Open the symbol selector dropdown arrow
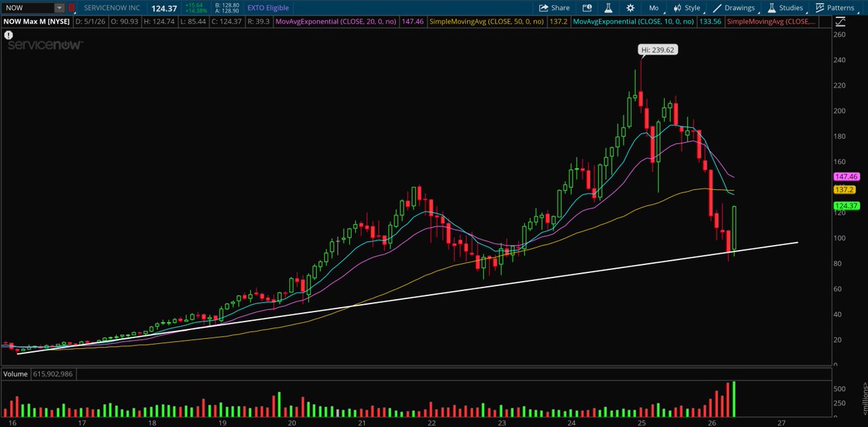The width and height of the screenshot is (868, 427). click(59, 8)
